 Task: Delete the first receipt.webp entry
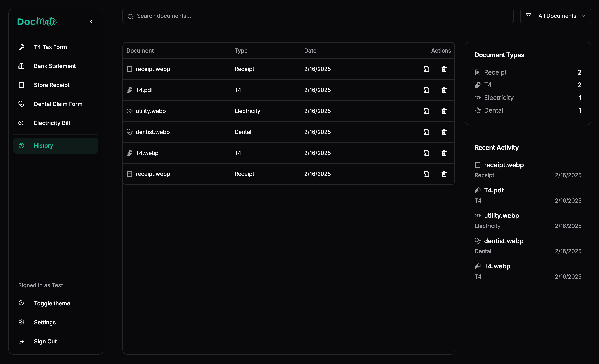click(x=444, y=69)
